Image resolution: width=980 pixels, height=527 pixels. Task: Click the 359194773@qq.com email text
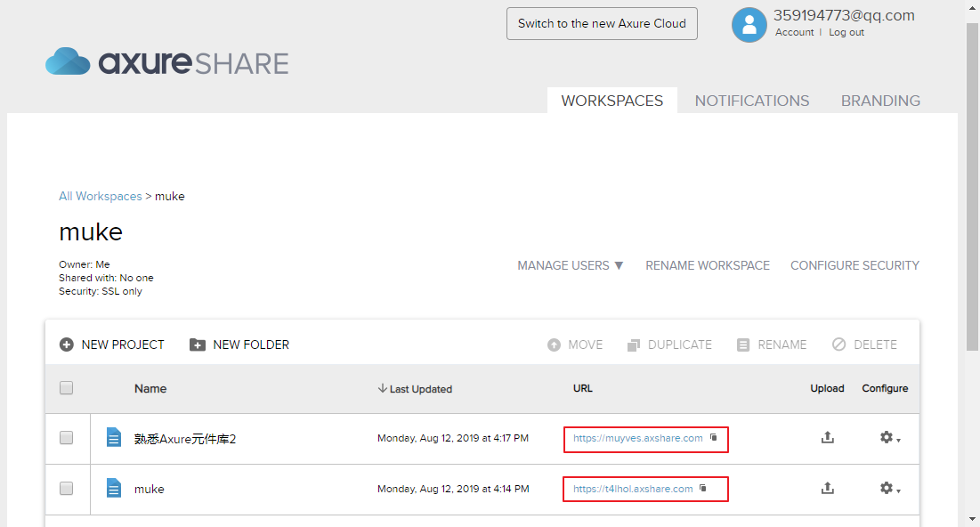pos(844,15)
